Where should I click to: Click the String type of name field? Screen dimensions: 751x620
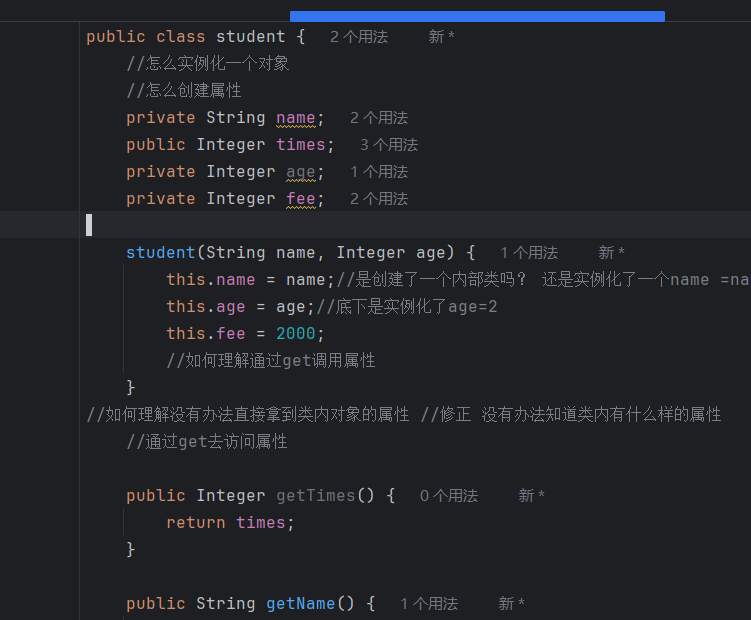(236, 118)
